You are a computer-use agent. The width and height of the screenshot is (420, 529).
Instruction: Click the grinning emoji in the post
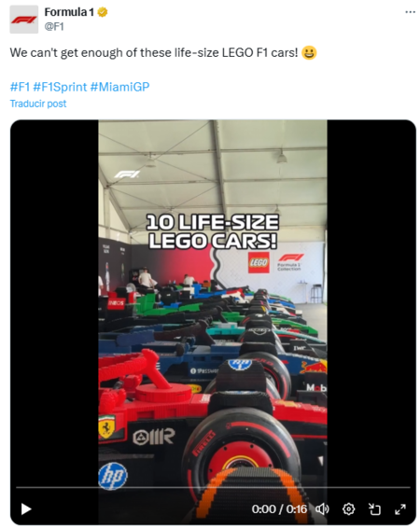pyautogui.click(x=309, y=52)
